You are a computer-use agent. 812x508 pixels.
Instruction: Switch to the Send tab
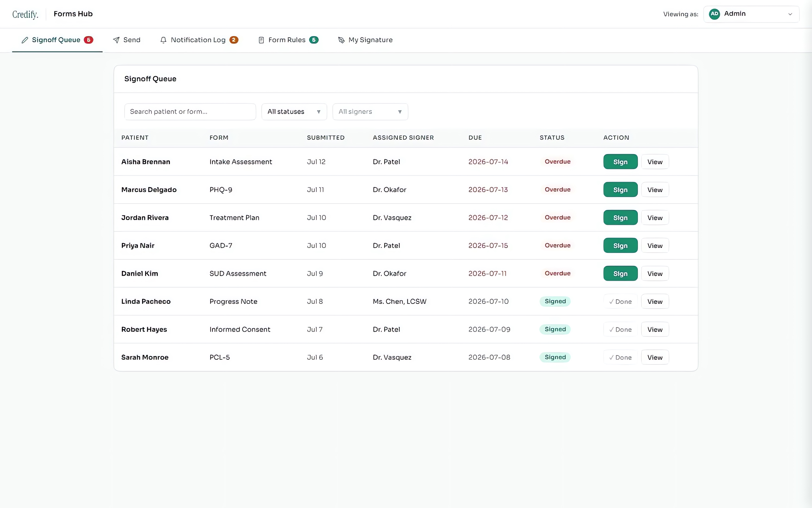coord(127,40)
